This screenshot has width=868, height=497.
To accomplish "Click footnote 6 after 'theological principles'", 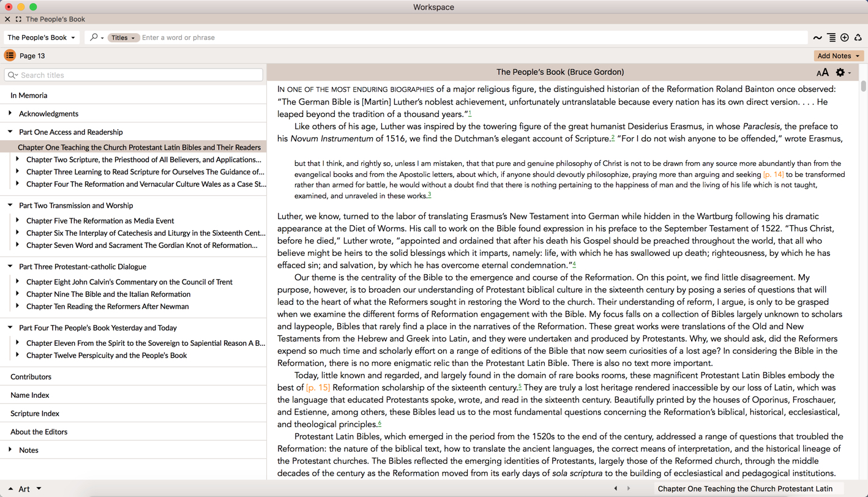I will coord(380,424).
